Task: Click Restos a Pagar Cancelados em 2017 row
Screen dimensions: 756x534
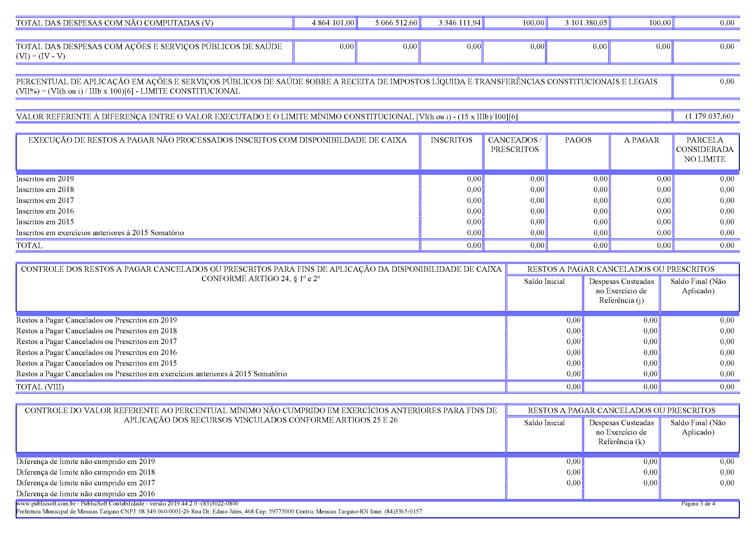Action: pyautogui.click(x=96, y=342)
